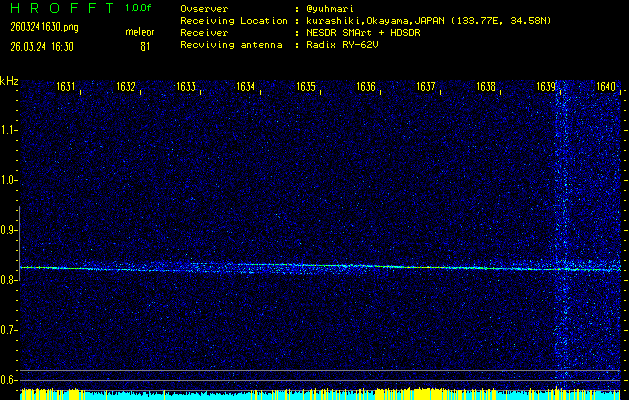The height and width of the screenshot is (400, 629).
Task: Select the 1.1 frequency axis label
Action: pyautogui.click(x=9, y=130)
